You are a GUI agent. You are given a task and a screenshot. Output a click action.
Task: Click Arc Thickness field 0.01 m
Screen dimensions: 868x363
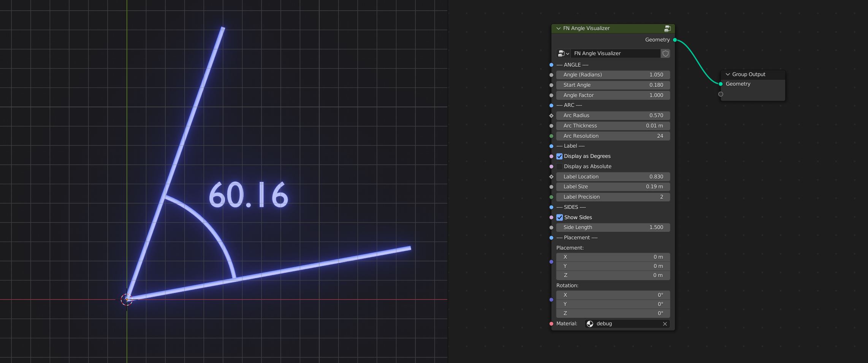point(613,126)
